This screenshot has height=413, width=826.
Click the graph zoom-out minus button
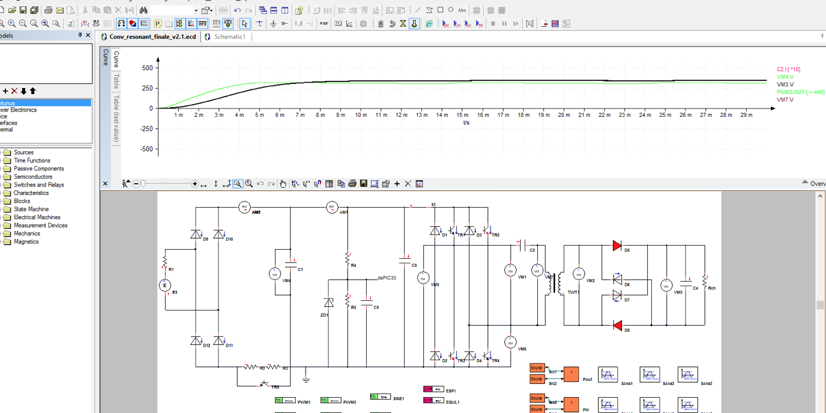(135, 184)
